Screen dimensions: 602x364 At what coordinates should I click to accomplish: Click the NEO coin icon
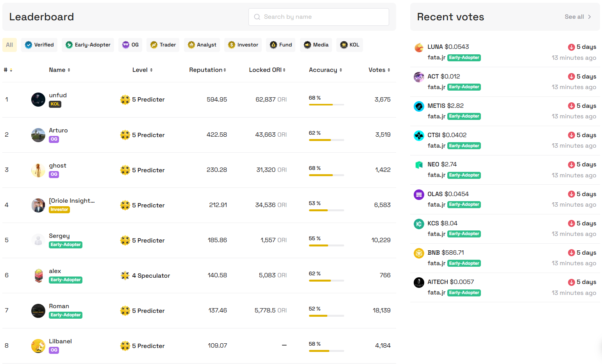419,165
